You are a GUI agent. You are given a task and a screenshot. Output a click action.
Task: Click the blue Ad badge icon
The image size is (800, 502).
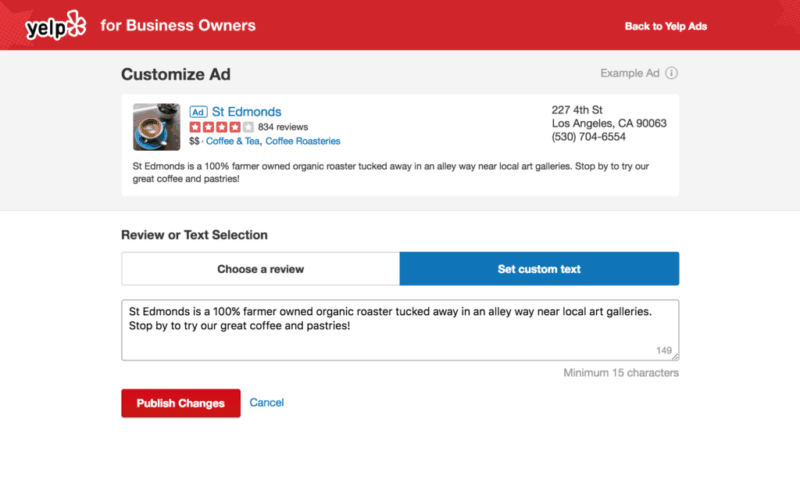(x=198, y=112)
